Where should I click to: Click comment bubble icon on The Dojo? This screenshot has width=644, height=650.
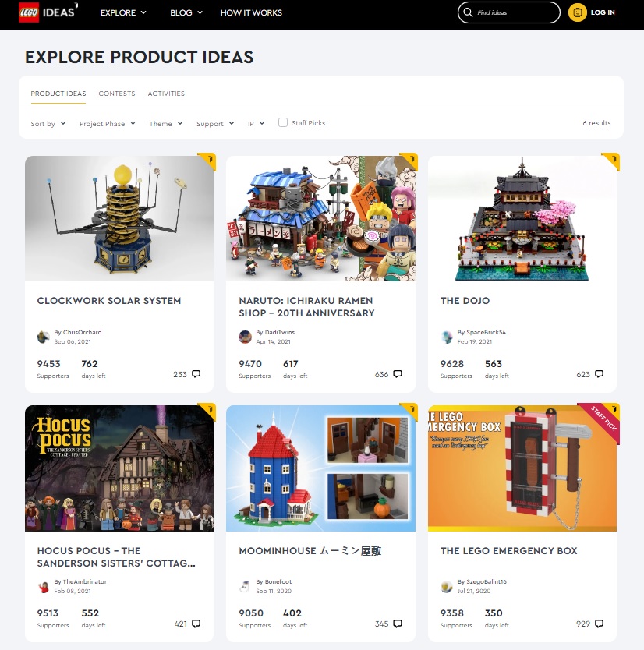[600, 374]
